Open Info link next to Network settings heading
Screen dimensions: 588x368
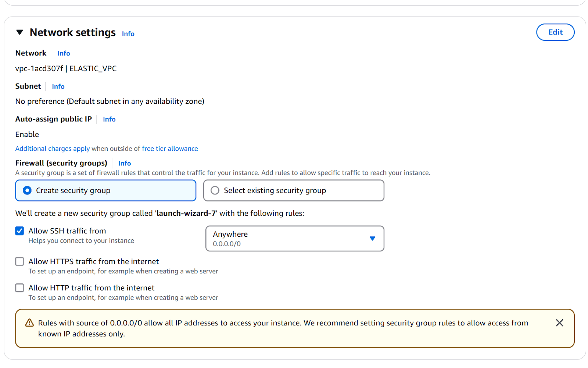coord(128,34)
